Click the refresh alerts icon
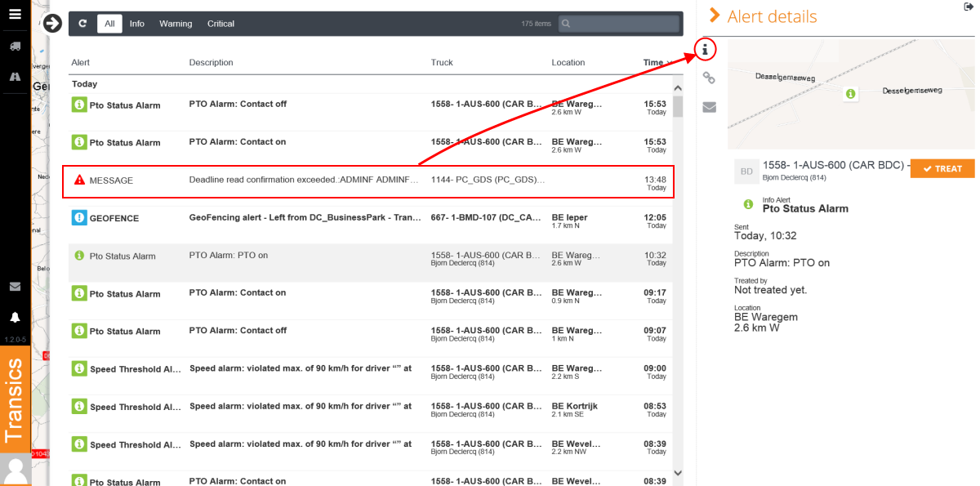980x486 pixels. tap(82, 24)
